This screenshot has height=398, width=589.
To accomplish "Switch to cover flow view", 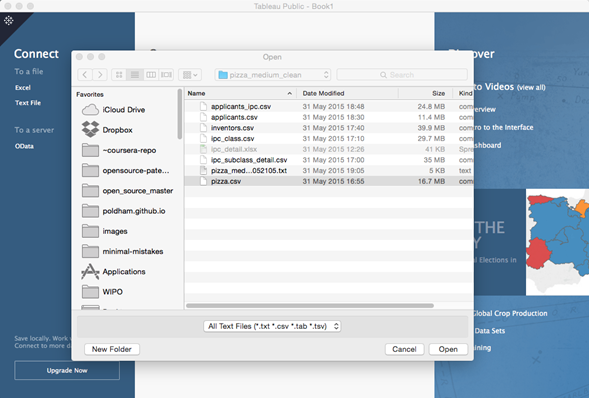I will (x=166, y=75).
